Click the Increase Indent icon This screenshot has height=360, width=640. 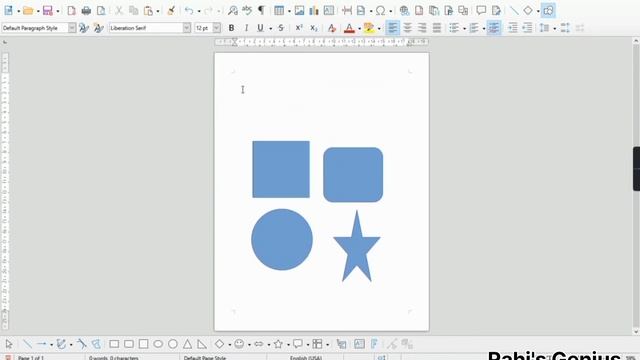513,28
